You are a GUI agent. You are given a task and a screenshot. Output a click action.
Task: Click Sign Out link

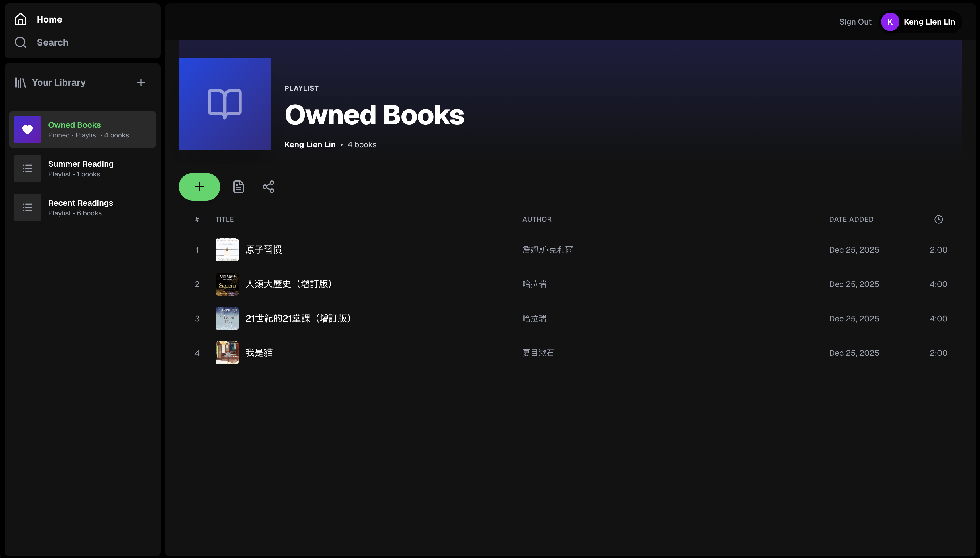[x=855, y=22]
